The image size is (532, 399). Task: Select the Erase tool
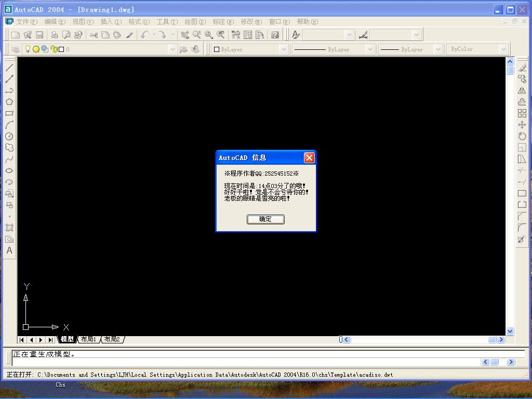pyautogui.click(x=522, y=68)
